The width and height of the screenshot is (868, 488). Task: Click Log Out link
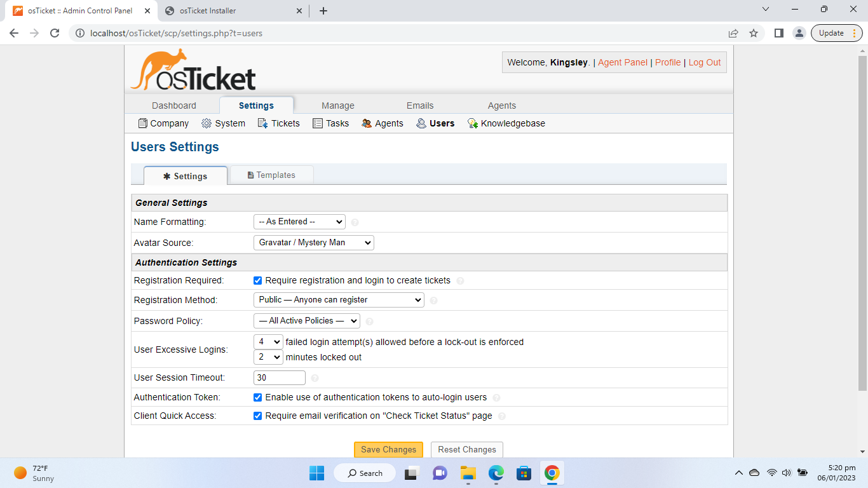[705, 62]
